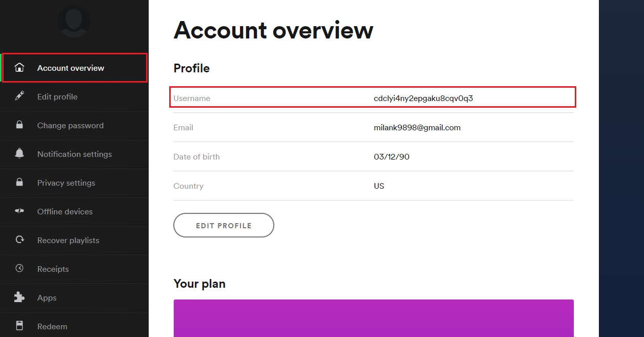Click the Username row value
The image size is (644, 337).
[x=424, y=98]
